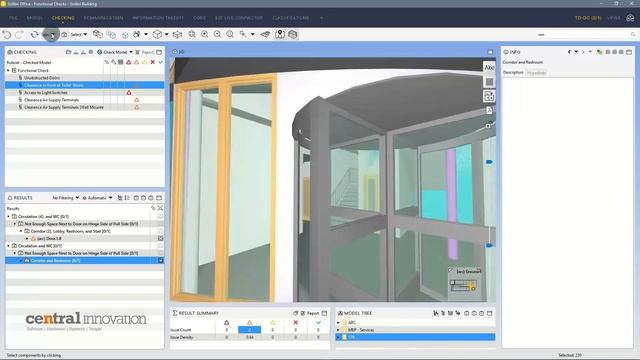Switch to the Classifications tab

click(x=291, y=18)
